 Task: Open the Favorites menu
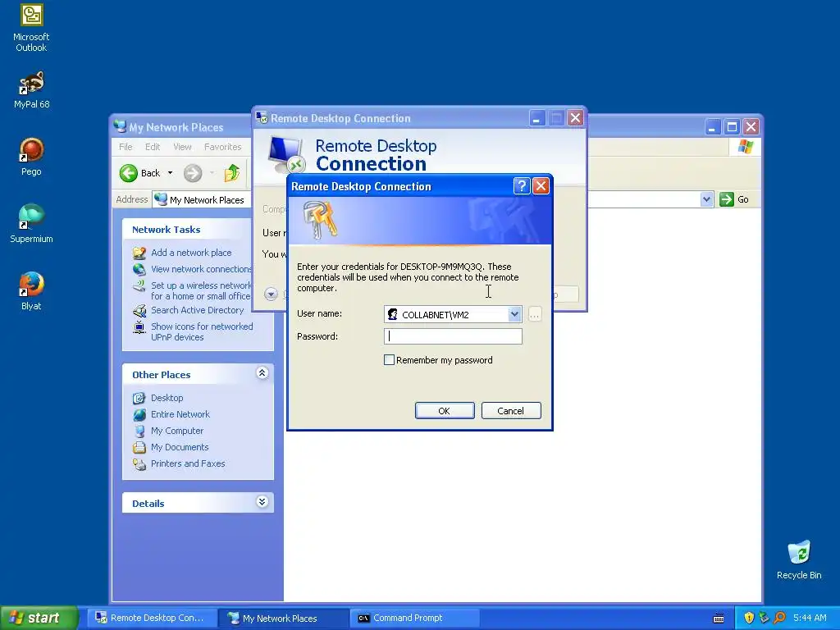(x=223, y=147)
